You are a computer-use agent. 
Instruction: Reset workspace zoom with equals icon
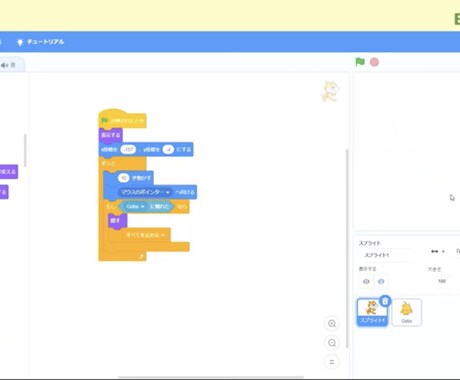332,362
